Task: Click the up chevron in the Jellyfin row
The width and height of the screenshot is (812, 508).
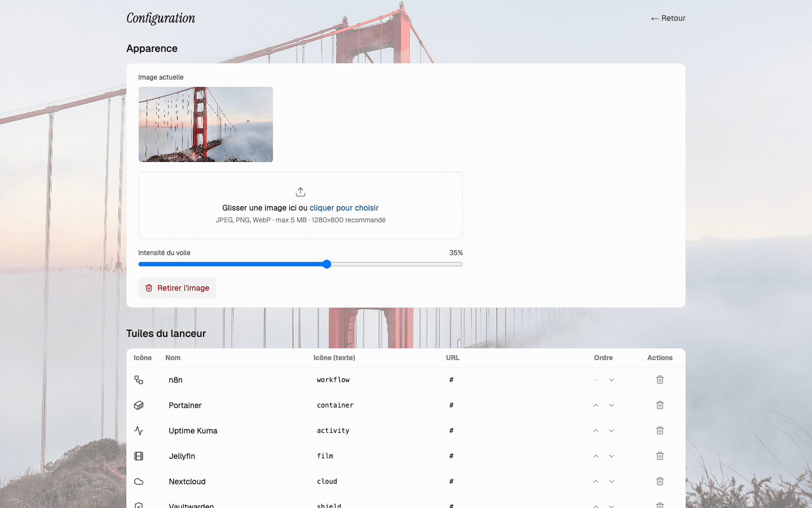Action: tap(595, 456)
